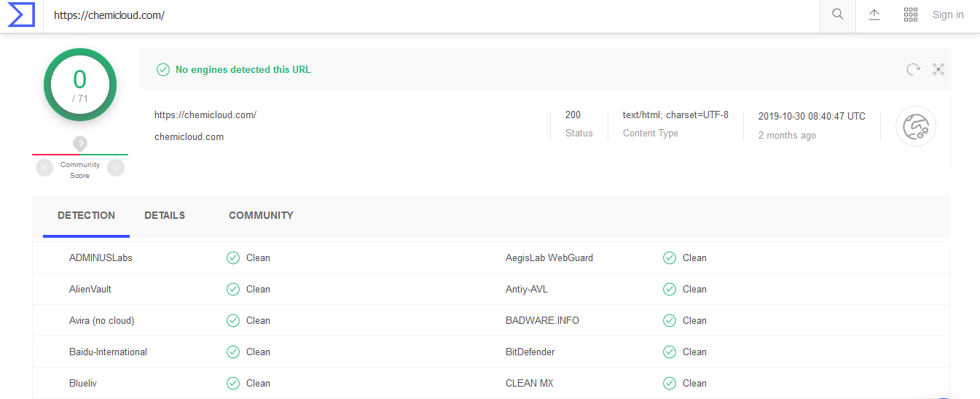Select the AegisLab WebGuard clean check icon
The width and height of the screenshot is (980, 399).
point(670,257)
